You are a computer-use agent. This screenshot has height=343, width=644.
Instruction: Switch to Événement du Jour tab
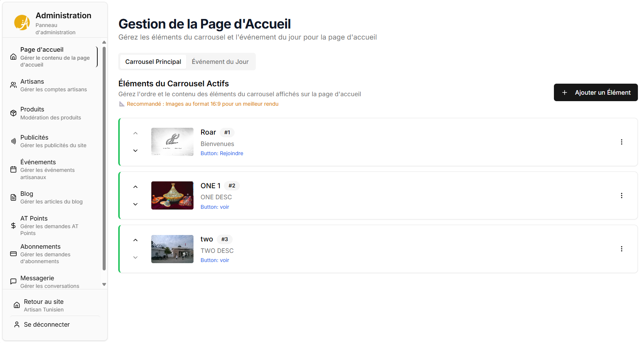click(220, 62)
